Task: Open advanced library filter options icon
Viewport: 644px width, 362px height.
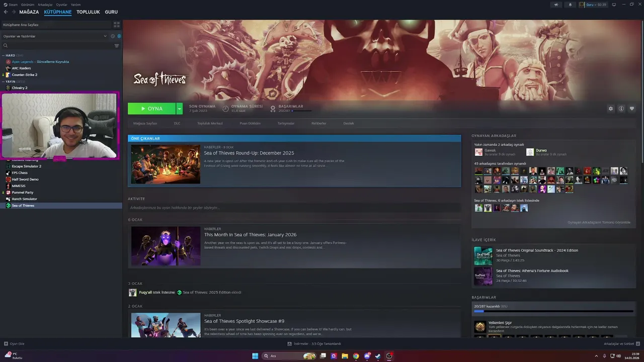Action: pos(117,46)
